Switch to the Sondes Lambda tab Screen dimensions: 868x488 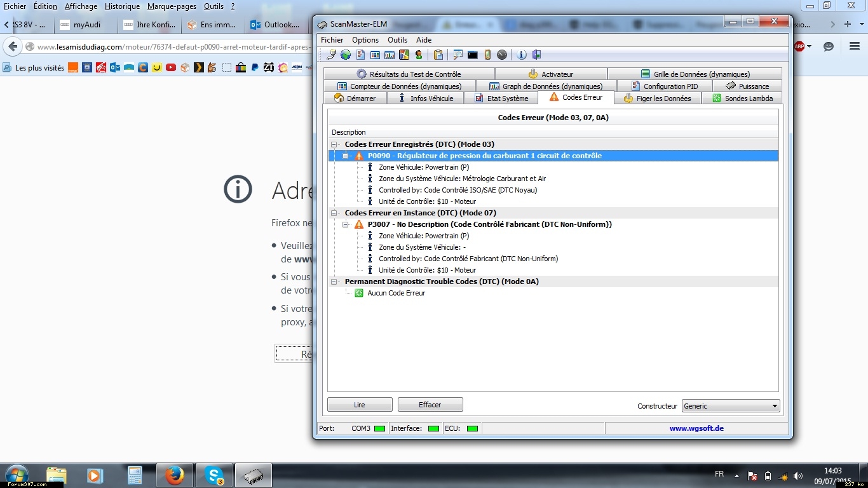tap(742, 98)
